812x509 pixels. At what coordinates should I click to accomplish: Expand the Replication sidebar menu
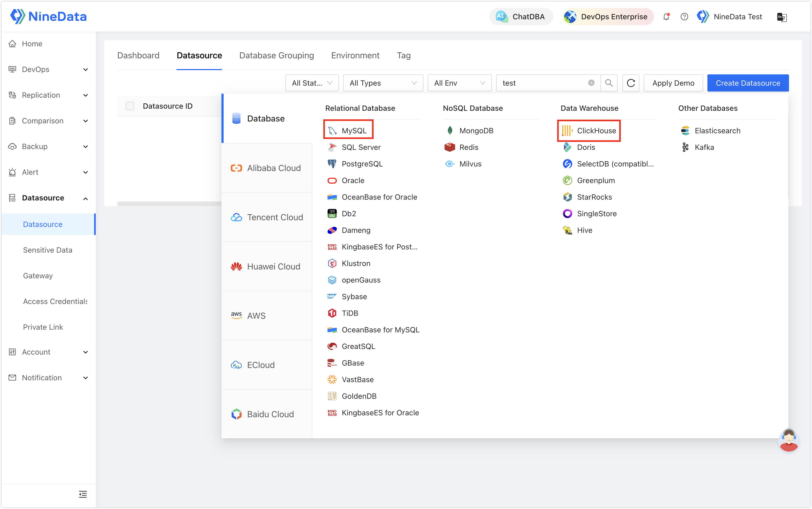[x=48, y=95]
